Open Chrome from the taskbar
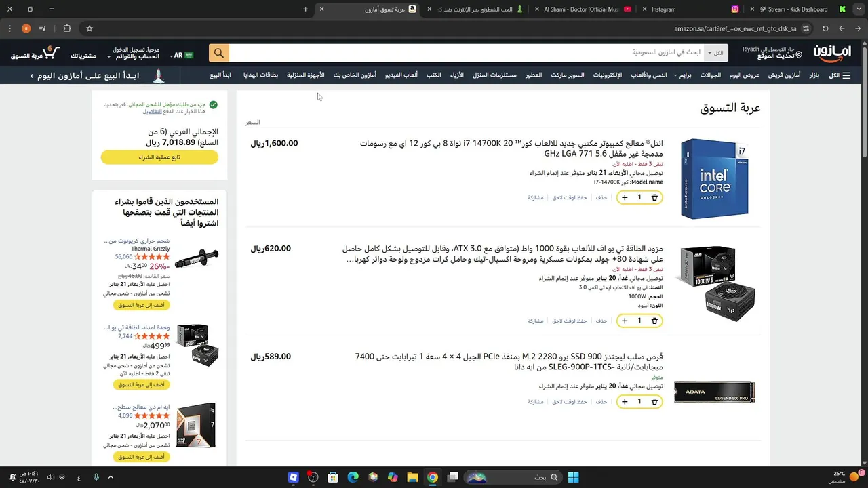Image resolution: width=868 pixels, height=488 pixels. (x=432, y=477)
